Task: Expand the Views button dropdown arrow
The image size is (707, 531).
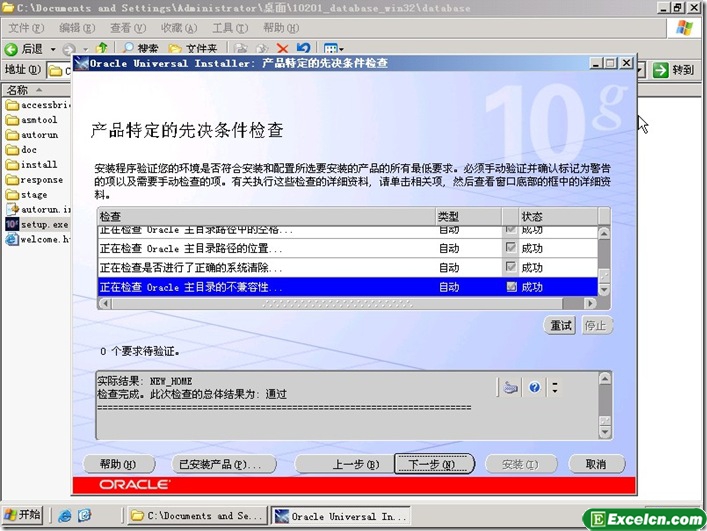Action: tap(341, 49)
